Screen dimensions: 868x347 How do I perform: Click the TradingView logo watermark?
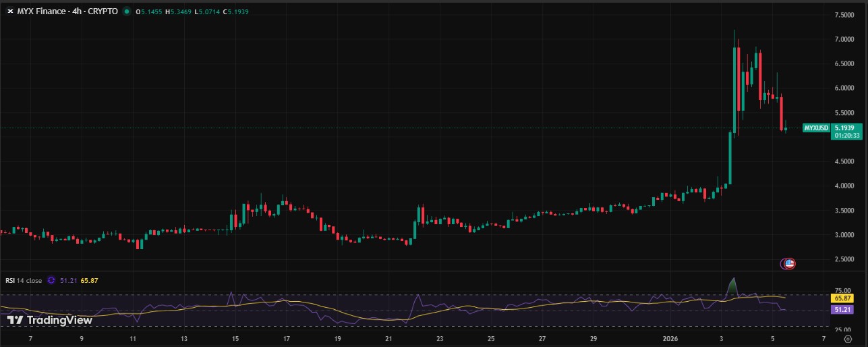[x=49, y=320]
